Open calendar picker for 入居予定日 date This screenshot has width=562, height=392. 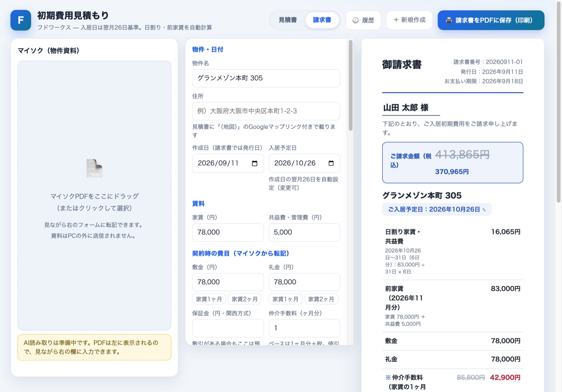pyautogui.click(x=331, y=163)
